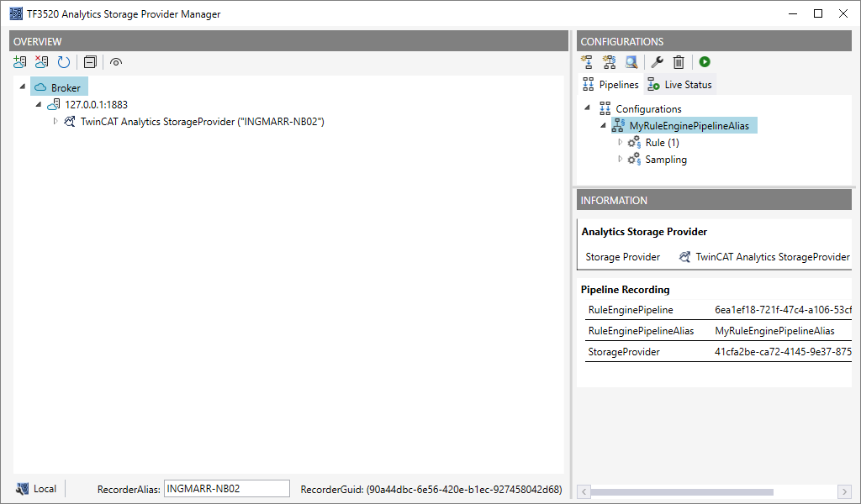This screenshot has height=504, width=861.
Task: Minimize the Storage Provider Manager window
Action: 793,13
